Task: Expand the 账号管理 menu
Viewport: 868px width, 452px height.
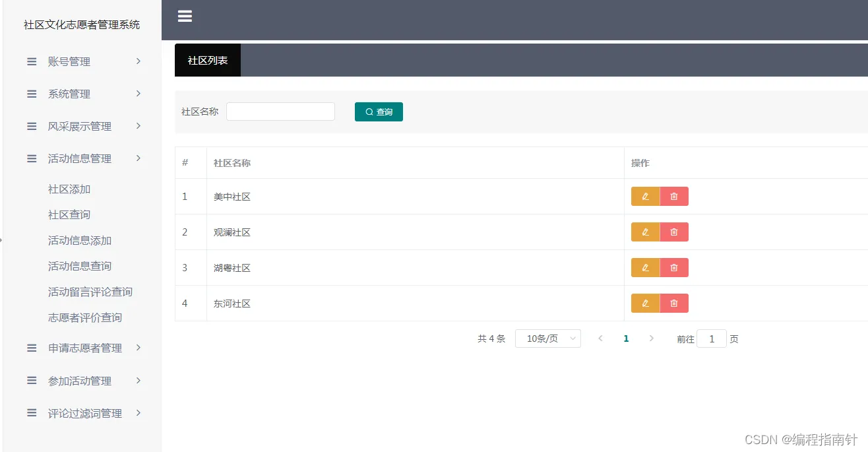Action: pos(82,61)
